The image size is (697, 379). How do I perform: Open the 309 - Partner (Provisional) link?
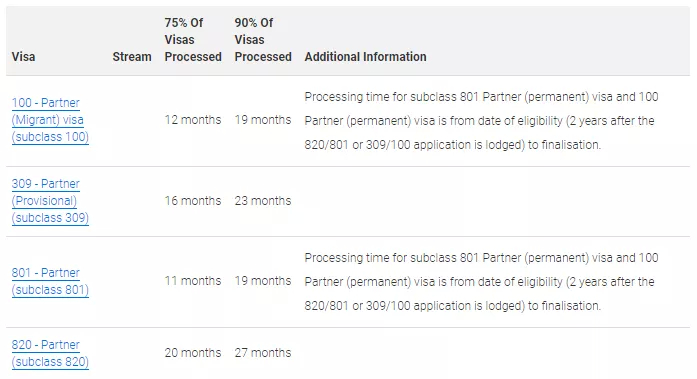[50, 201]
